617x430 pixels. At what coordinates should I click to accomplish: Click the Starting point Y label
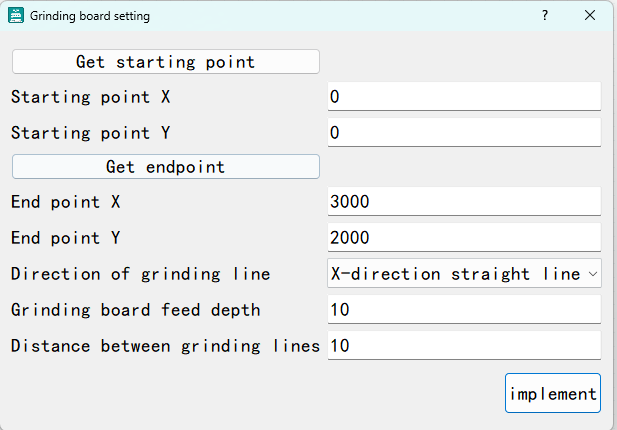[x=91, y=133]
